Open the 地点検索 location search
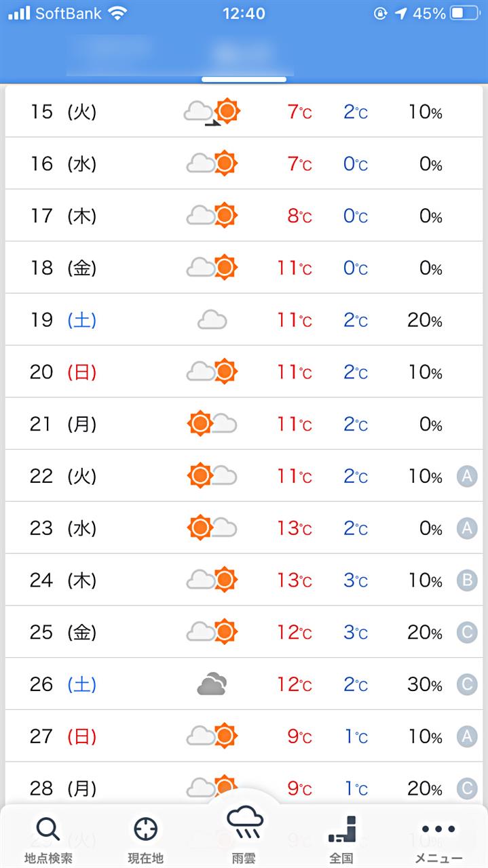The image size is (488, 868). [x=48, y=840]
